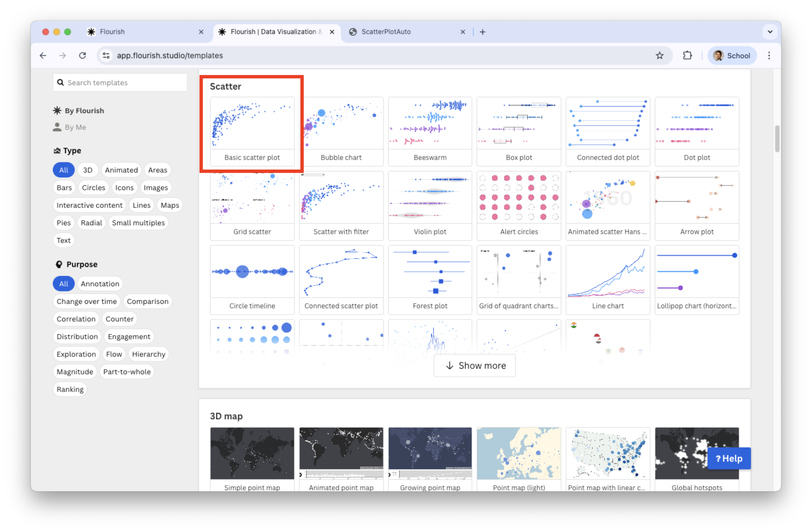Expand more scatter templates with Show more

coord(474,365)
